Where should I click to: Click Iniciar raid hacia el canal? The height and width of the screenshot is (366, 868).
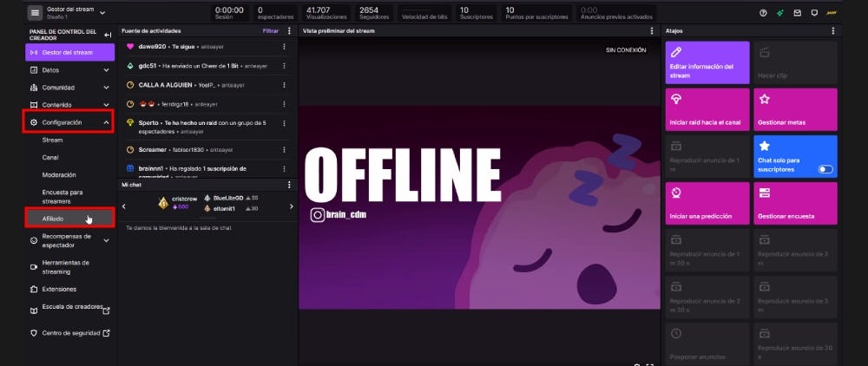[x=707, y=109]
